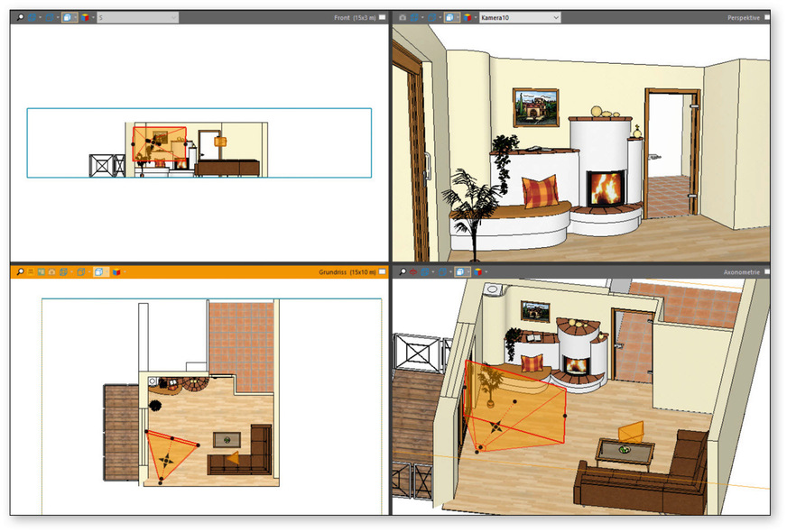
Task: Click the colored cube icon in Grundriss toolbar
Action: point(116,271)
